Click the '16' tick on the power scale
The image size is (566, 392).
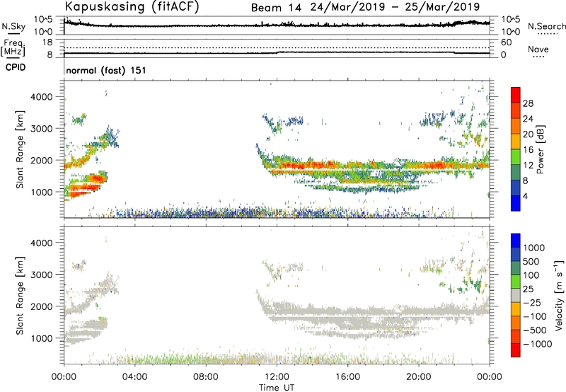coord(528,150)
